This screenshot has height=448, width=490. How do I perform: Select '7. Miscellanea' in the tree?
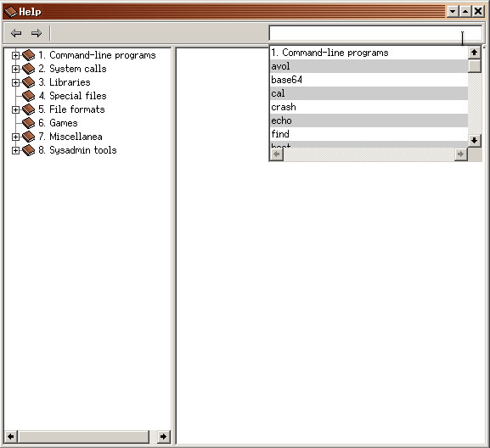(70, 137)
